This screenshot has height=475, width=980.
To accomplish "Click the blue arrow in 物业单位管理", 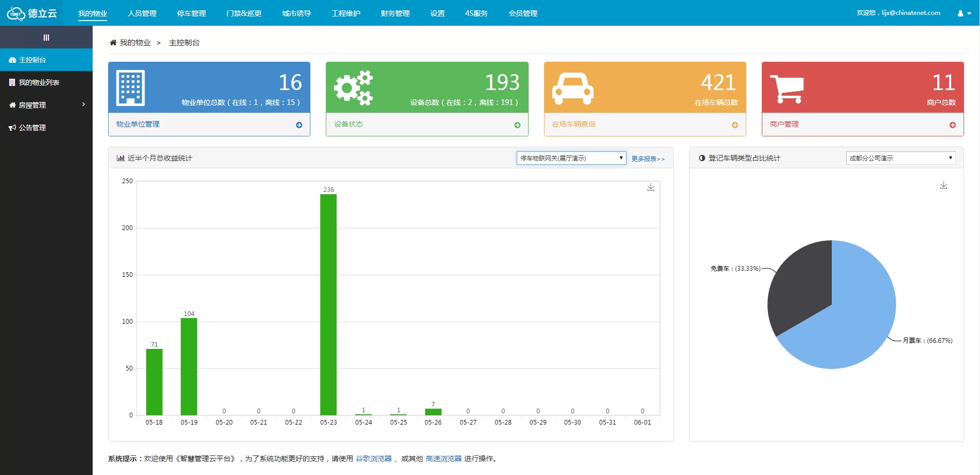I will point(299,125).
